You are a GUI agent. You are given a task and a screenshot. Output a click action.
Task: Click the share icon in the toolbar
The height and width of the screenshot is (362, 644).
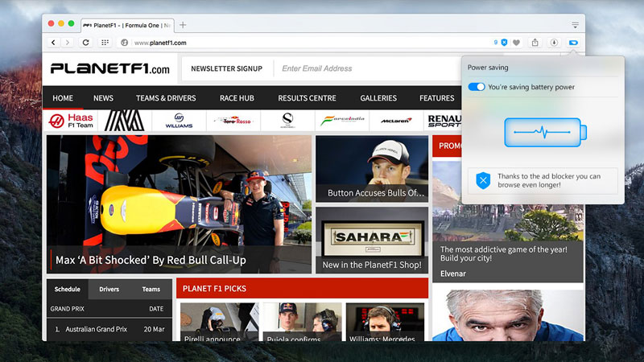(x=535, y=43)
